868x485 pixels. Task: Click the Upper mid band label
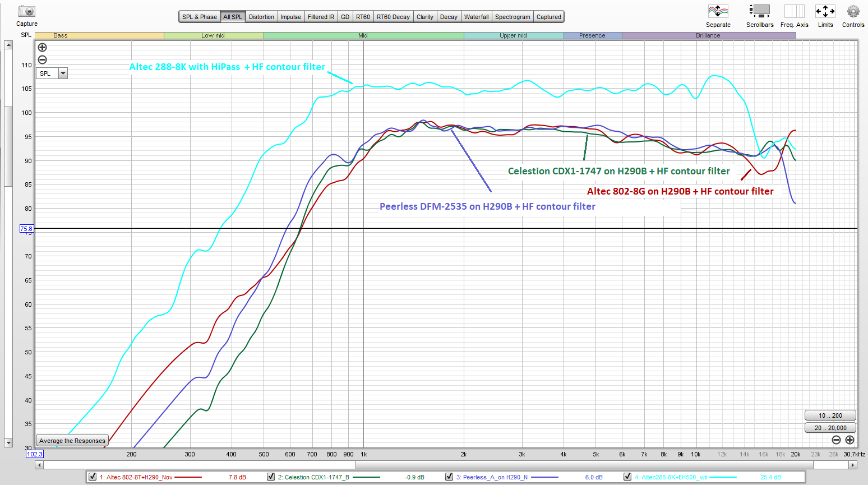(x=513, y=35)
